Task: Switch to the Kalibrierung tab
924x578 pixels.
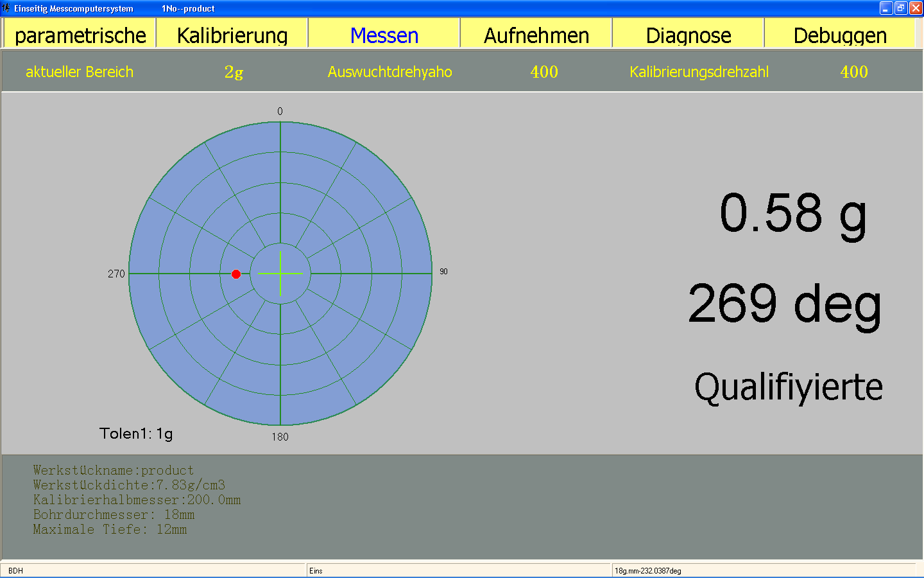Action: pyautogui.click(x=232, y=35)
